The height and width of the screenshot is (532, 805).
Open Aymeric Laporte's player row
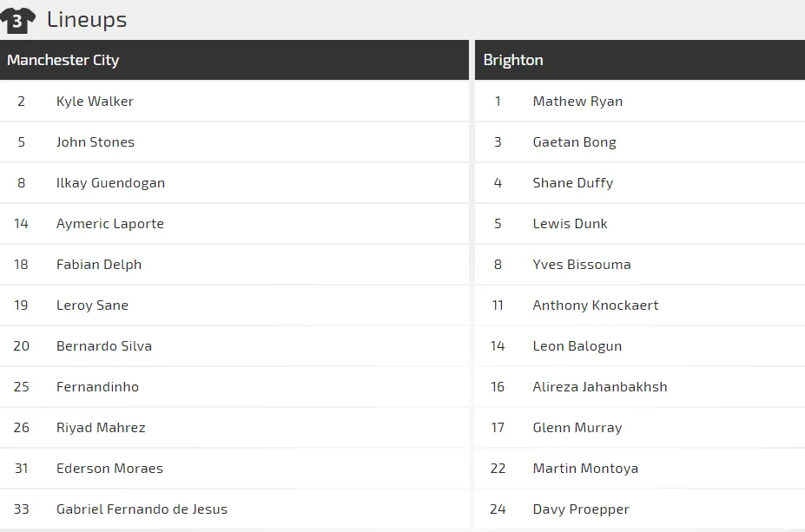109,224
